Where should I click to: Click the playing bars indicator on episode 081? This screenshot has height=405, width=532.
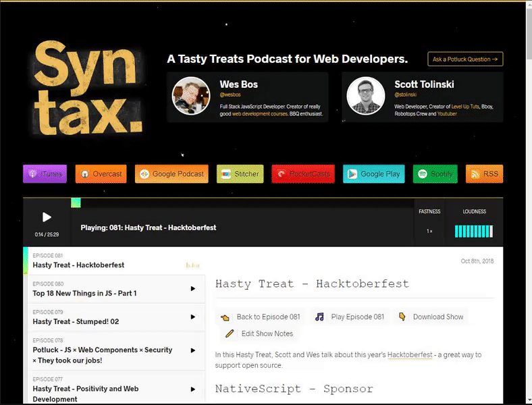(192, 265)
